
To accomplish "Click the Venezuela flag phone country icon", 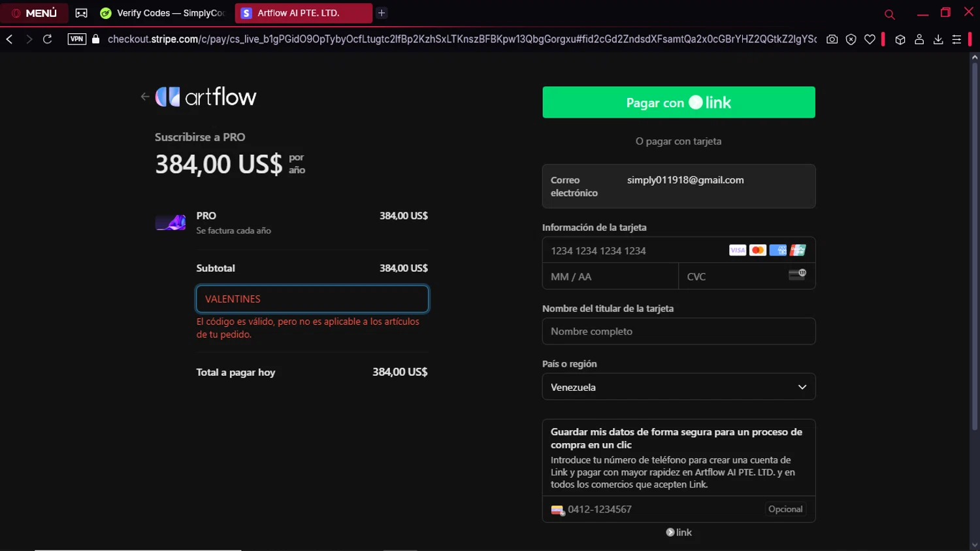I will (557, 510).
